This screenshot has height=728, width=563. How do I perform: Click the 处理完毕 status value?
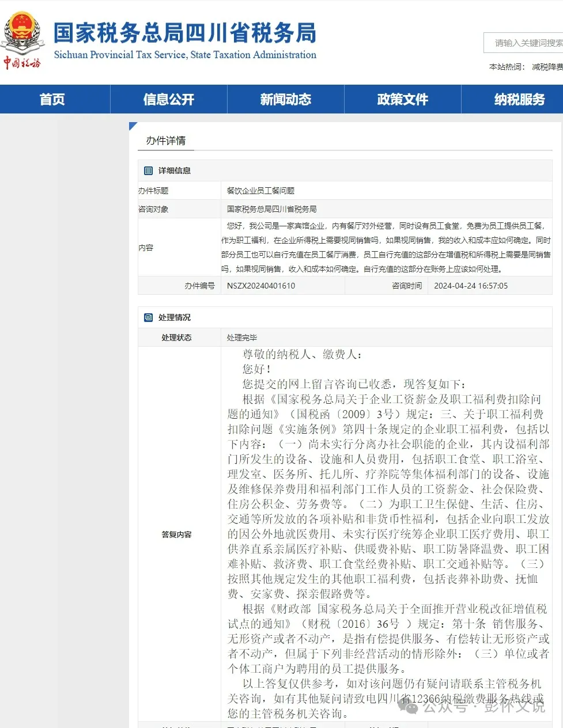(x=242, y=338)
